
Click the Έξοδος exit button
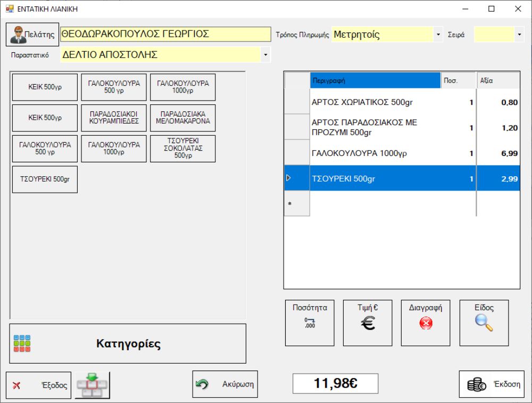(x=38, y=385)
